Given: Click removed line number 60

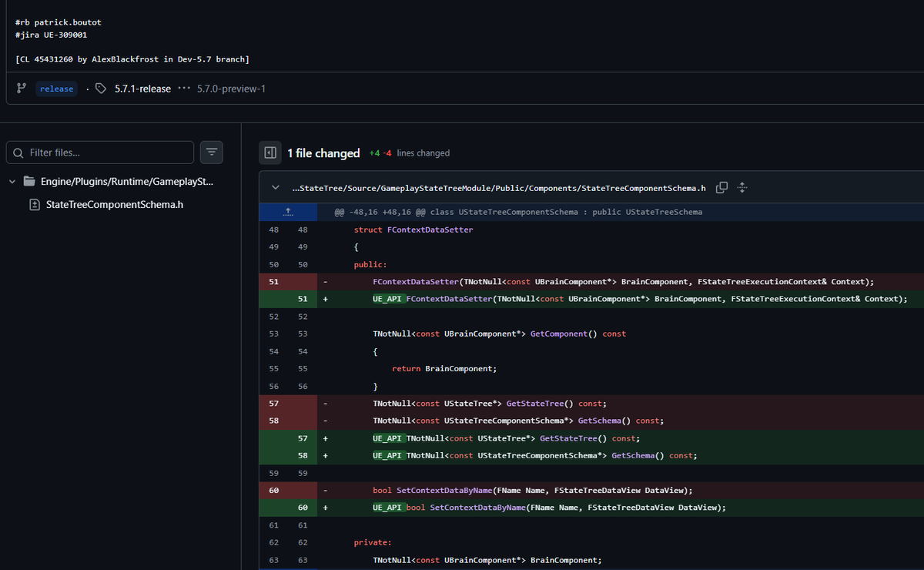Looking at the screenshot, I should click(274, 490).
